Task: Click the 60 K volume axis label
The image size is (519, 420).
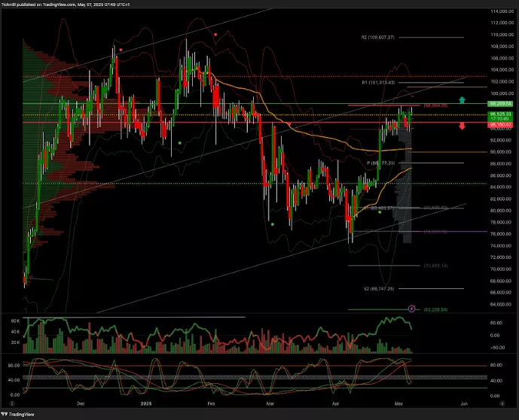Action: coord(14,321)
